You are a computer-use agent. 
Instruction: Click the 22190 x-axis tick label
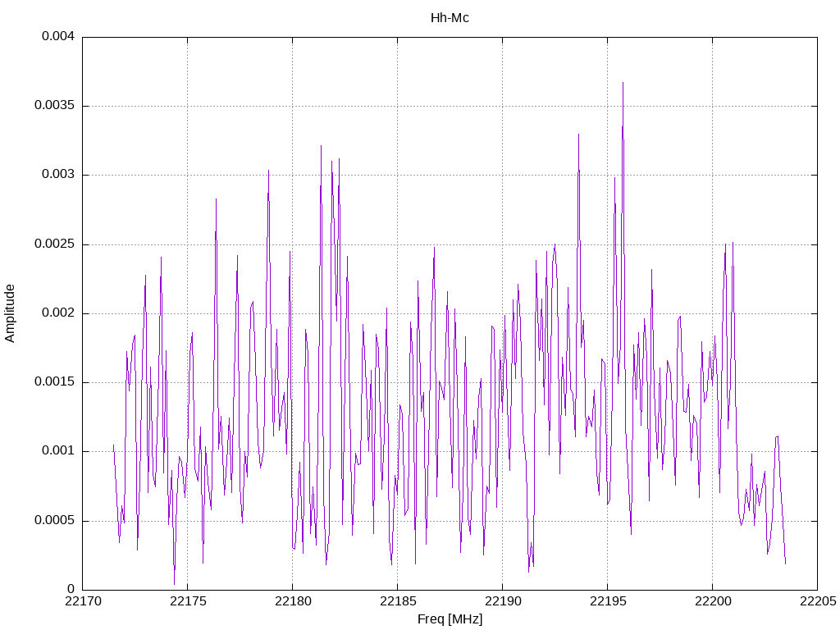(x=503, y=601)
